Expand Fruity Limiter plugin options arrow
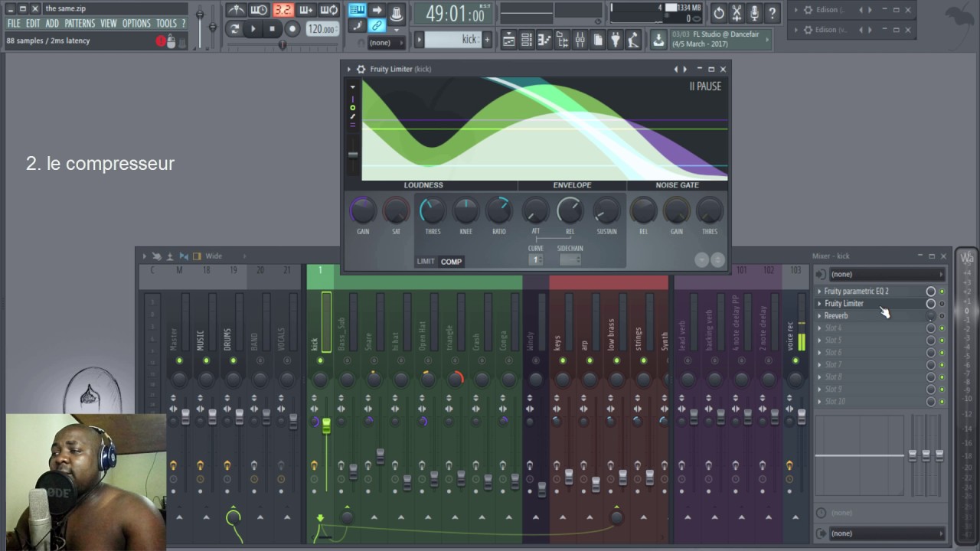Screen dimensions: 980x551 pyautogui.click(x=349, y=69)
